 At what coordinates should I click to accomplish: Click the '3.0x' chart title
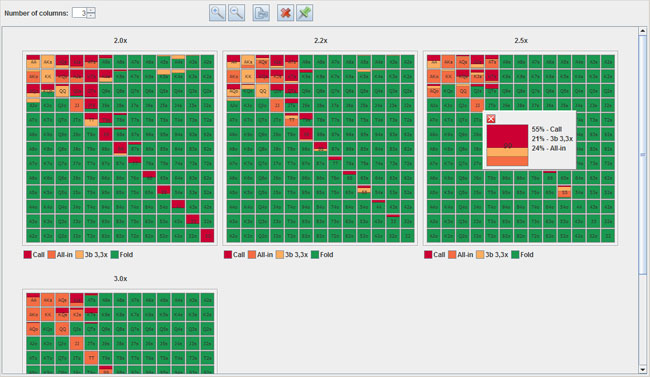pyautogui.click(x=120, y=279)
